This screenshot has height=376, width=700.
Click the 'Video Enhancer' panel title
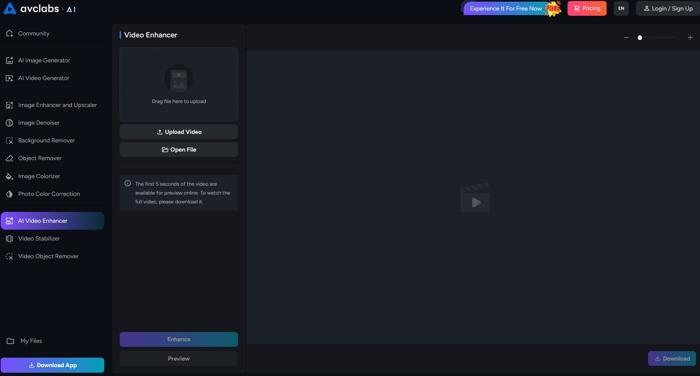click(x=150, y=35)
